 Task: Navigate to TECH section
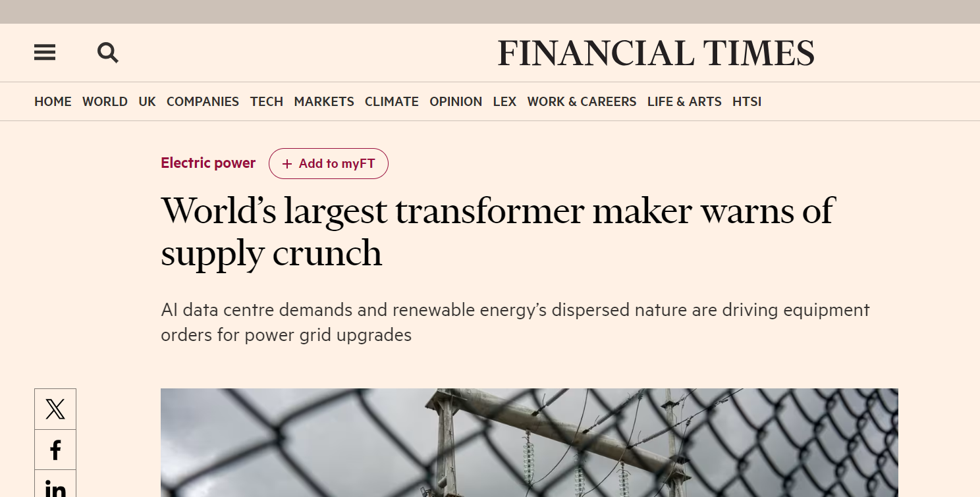point(267,101)
